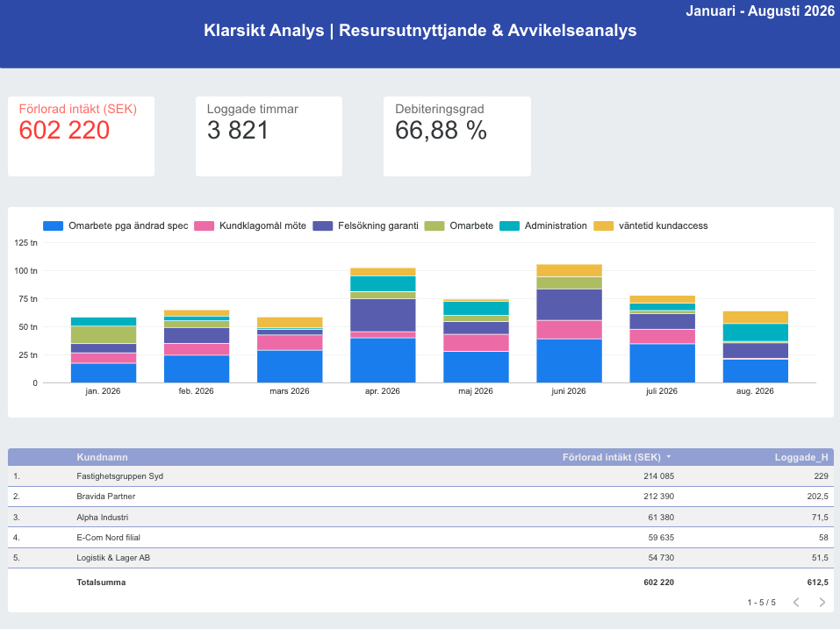
Task: Click the 612,5 total hours value
Action: point(817,583)
